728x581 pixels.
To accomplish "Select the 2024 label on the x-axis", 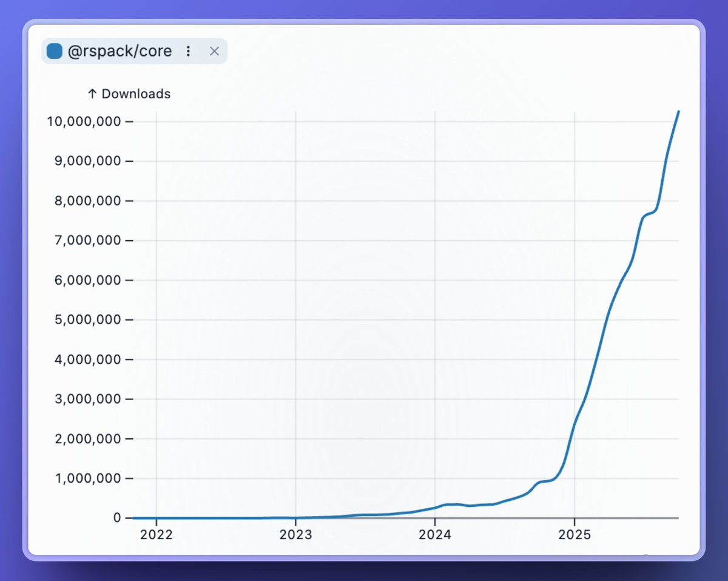I will point(436,535).
